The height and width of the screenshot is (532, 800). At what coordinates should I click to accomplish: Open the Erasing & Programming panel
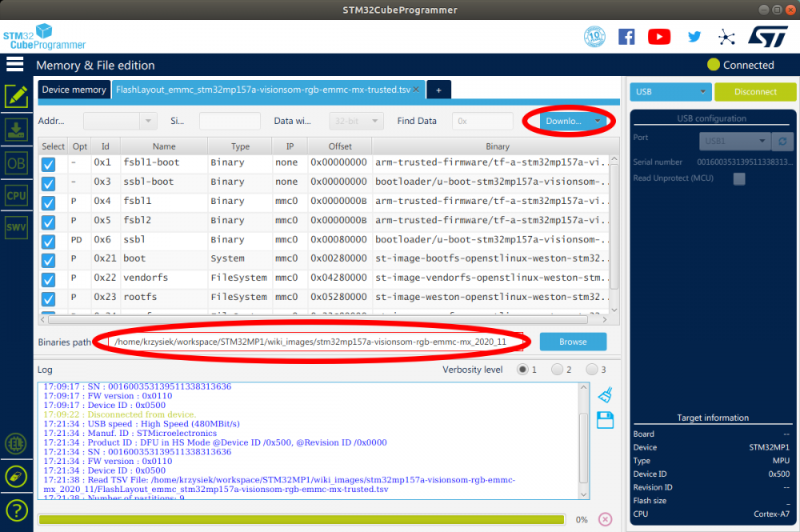(16, 130)
